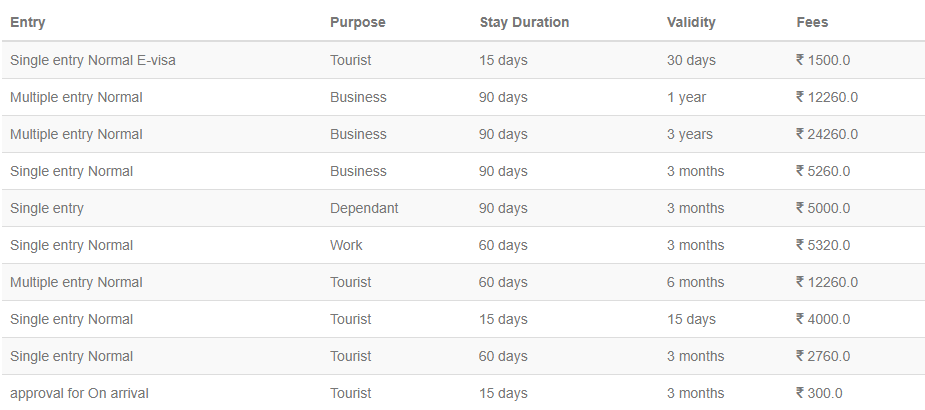This screenshot has width=925, height=410.
Task: Select the Stay Duration column header
Action: tap(524, 22)
